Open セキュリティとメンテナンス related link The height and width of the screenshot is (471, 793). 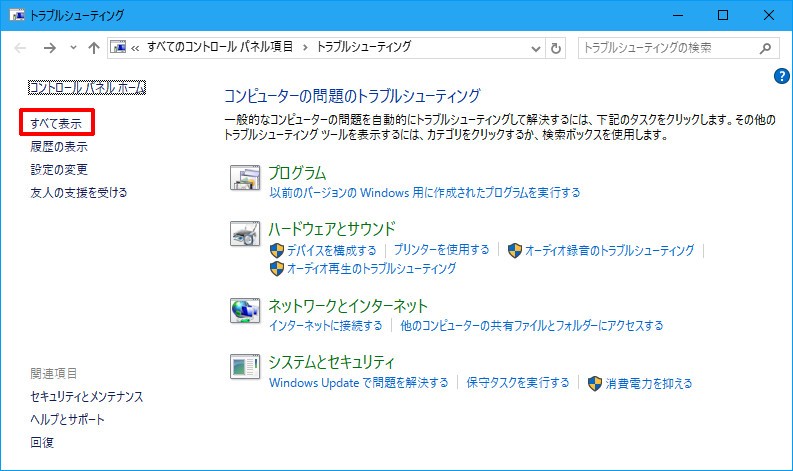click(86, 397)
